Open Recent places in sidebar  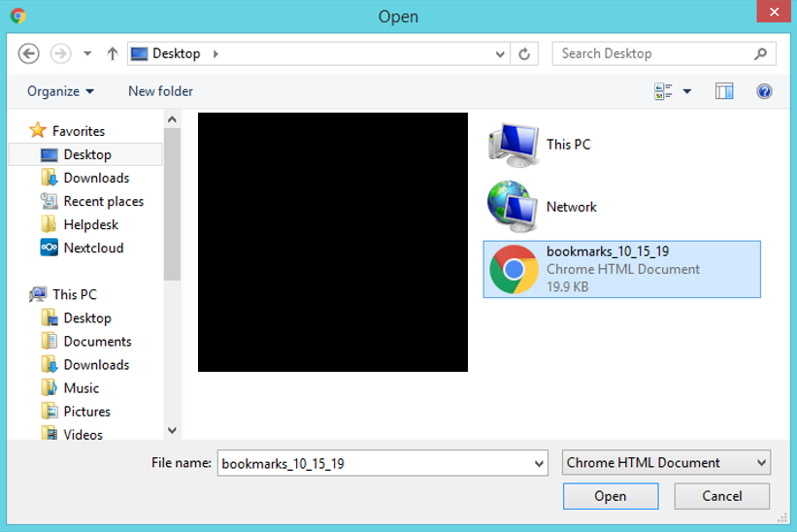pyautogui.click(x=103, y=201)
